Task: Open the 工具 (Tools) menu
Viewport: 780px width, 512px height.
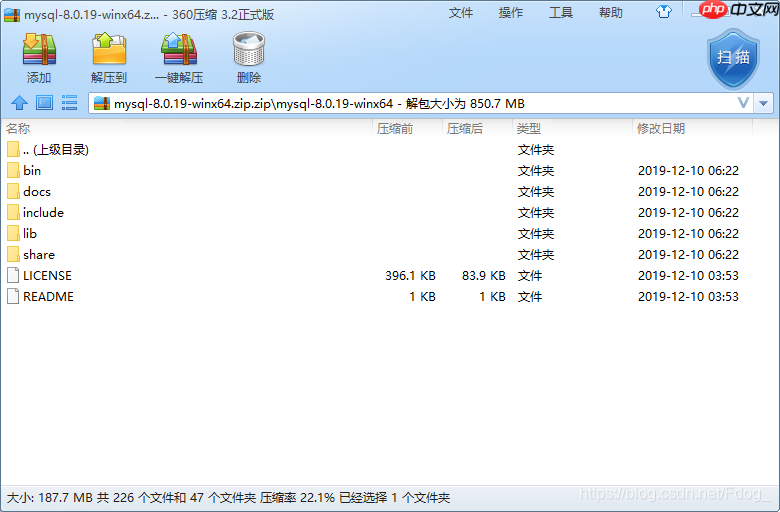Action: click(561, 13)
